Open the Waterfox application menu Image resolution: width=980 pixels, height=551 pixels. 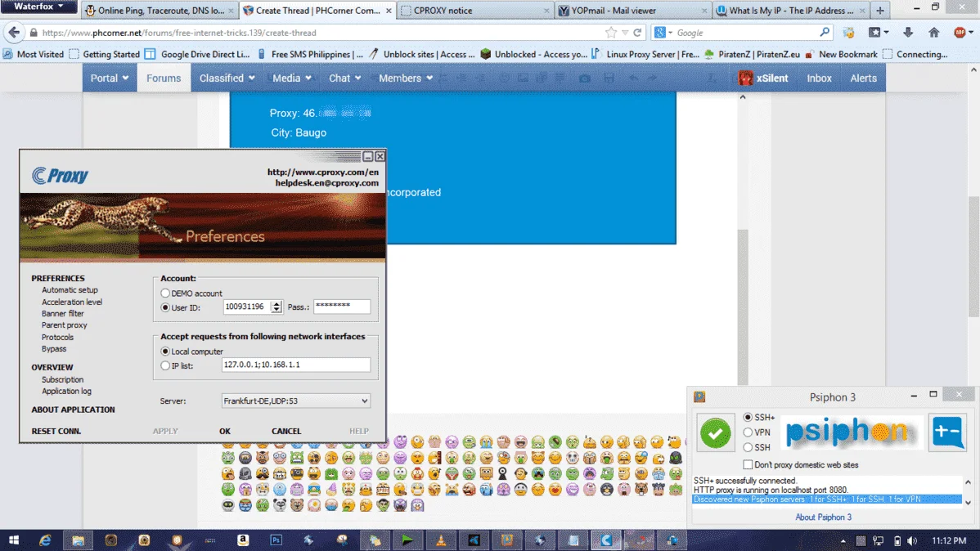tap(38, 7)
